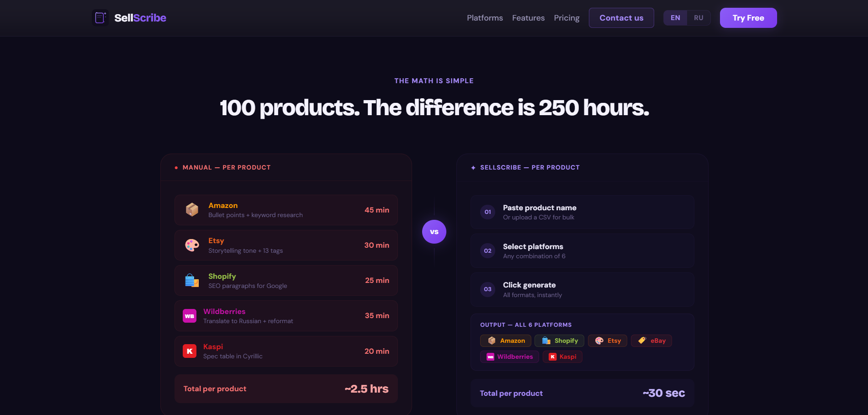This screenshot has height=415, width=868.
Task: Click the 100 products headline
Action: pos(434,108)
